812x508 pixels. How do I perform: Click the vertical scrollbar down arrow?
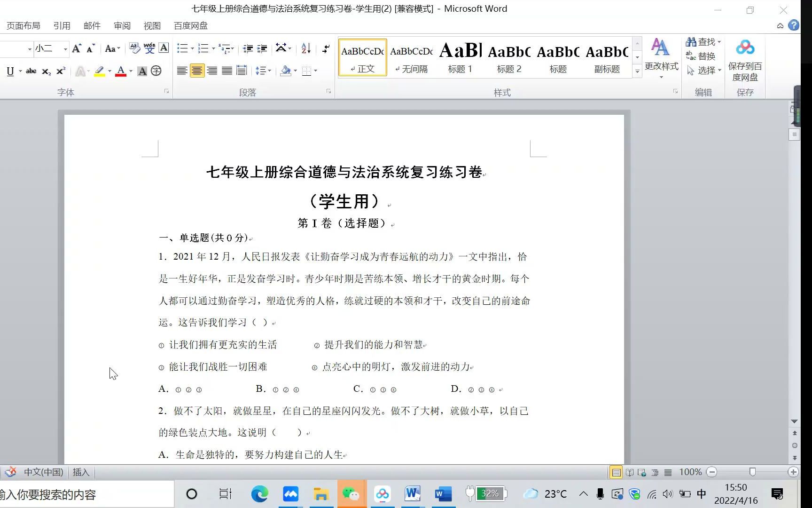point(794,421)
